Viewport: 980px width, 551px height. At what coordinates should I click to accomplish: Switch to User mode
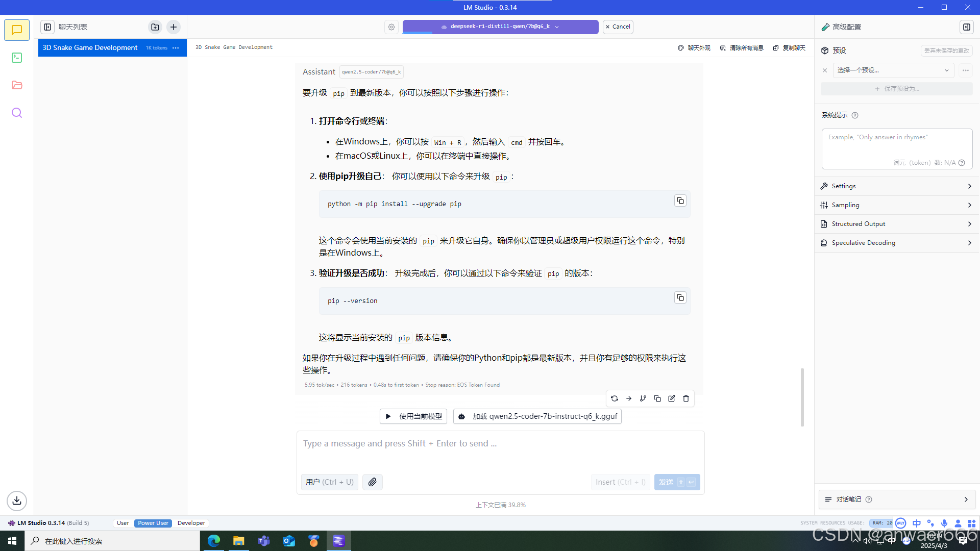[x=122, y=523]
